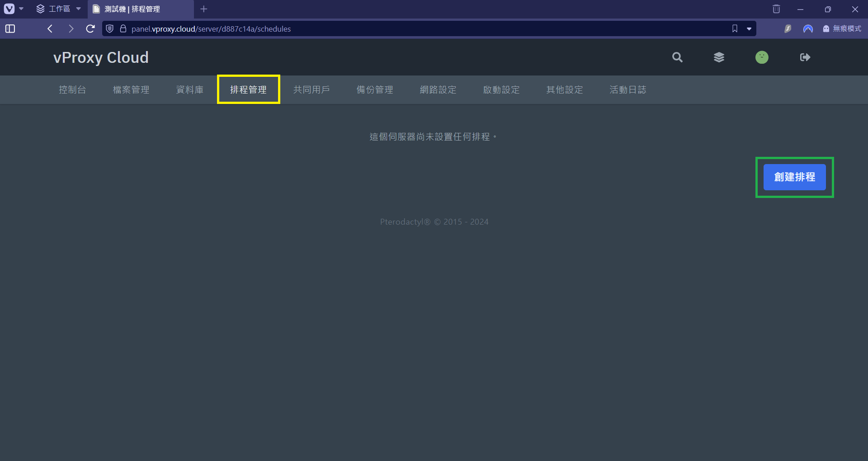Image resolution: width=868 pixels, height=461 pixels.
Task: Open the server list layers icon
Action: tap(719, 57)
